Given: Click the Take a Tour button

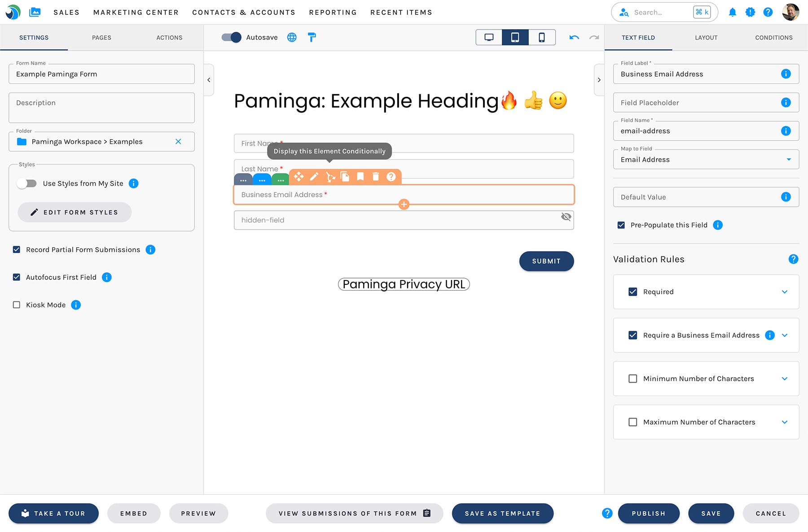Looking at the screenshot, I should [x=53, y=514].
